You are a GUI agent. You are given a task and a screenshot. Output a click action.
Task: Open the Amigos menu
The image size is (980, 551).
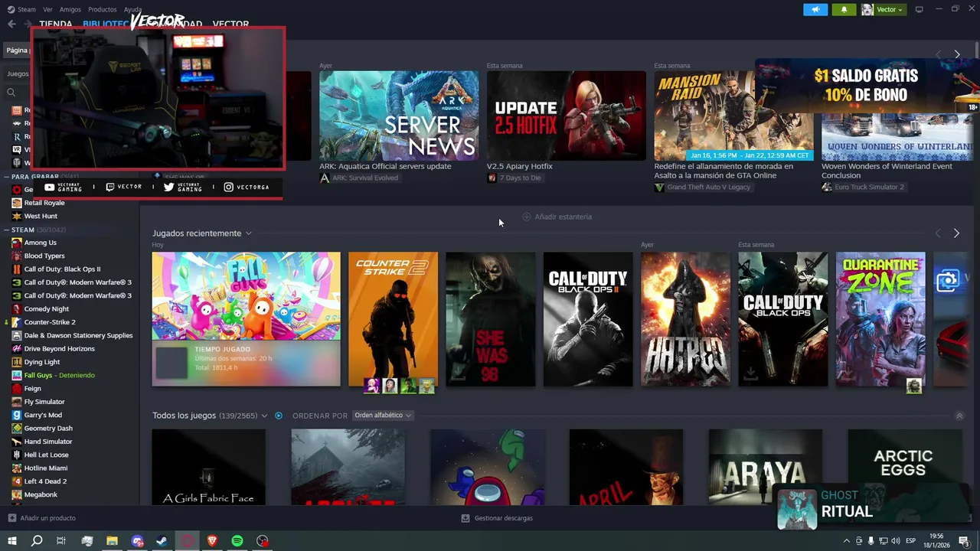[x=70, y=9]
